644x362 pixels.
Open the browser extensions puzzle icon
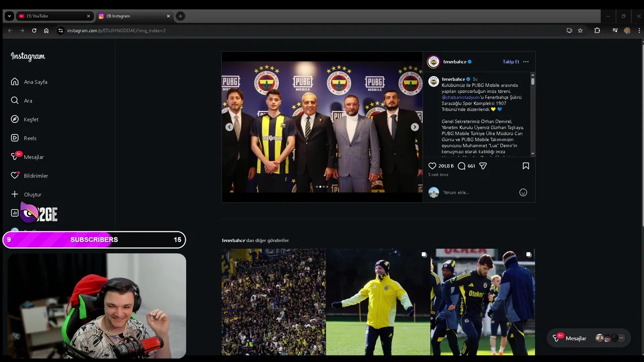597,31
